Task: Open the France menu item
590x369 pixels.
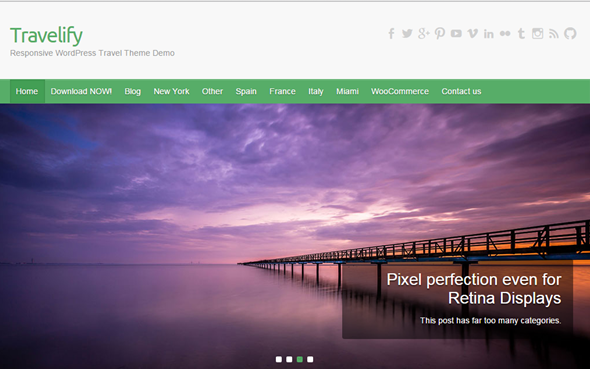Action: click(282, 91)
